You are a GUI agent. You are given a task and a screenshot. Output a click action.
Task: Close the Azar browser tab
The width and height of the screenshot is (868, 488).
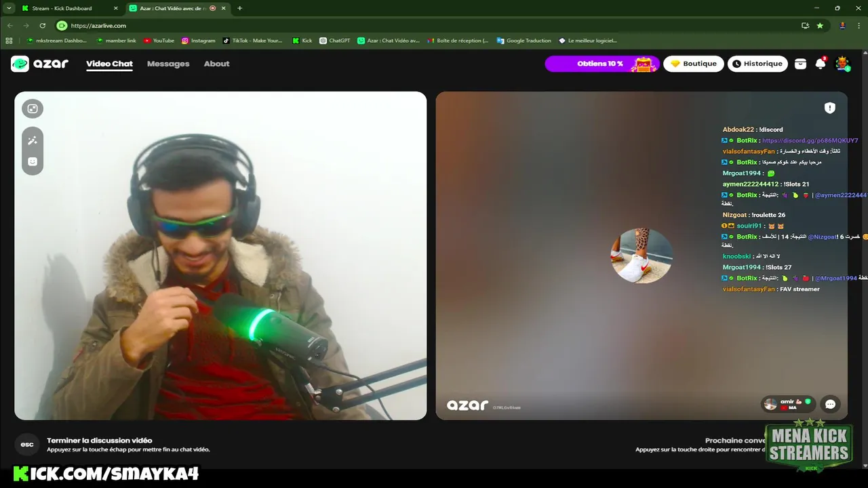click(x=223, y=8)
